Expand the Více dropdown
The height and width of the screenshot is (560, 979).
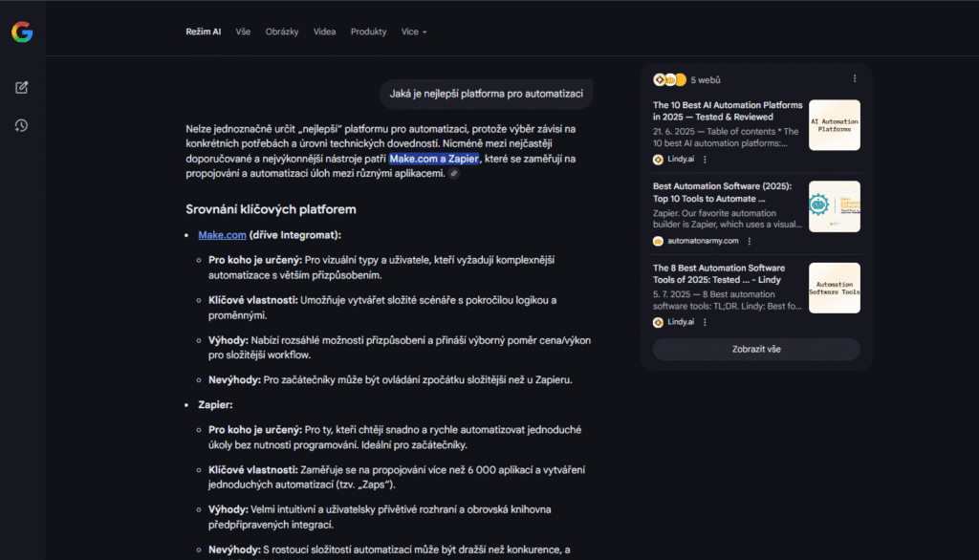coord(414,32)
